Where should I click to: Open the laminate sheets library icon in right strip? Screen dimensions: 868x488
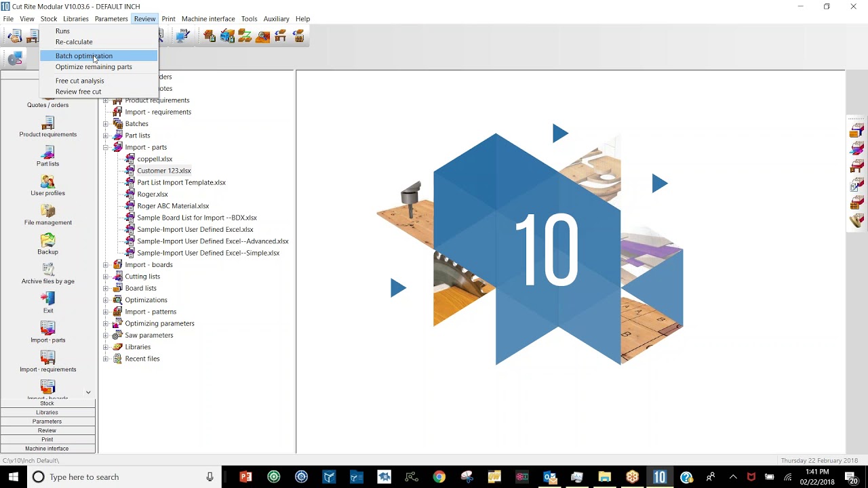click(857, 148)
